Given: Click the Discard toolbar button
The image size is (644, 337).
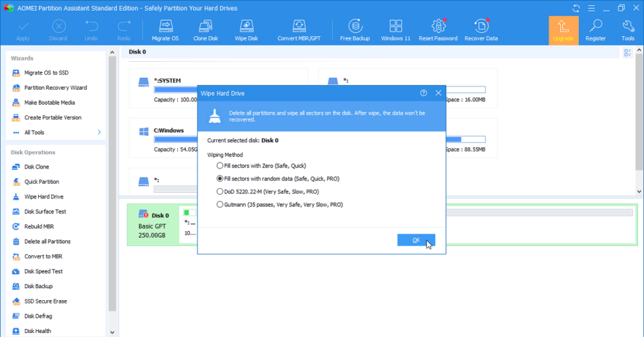Looking at the screenshot, I should (x=58, y=30).
